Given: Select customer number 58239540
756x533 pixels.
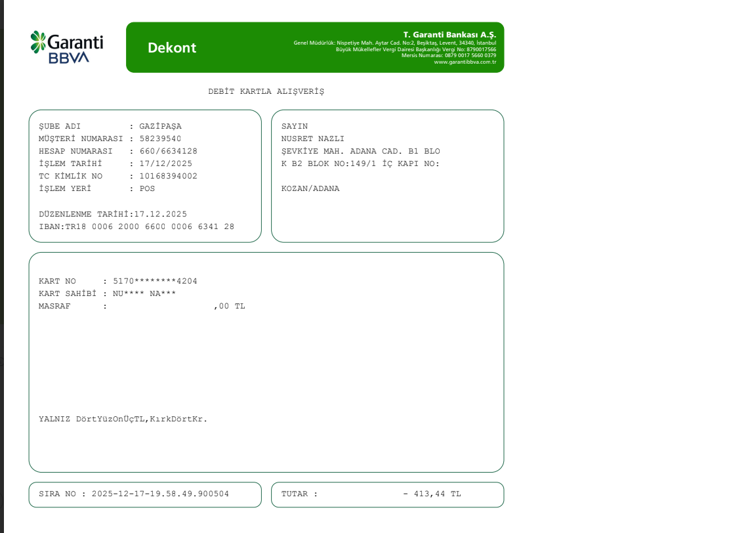Looking at the screenshot, I should coord(161,139).
